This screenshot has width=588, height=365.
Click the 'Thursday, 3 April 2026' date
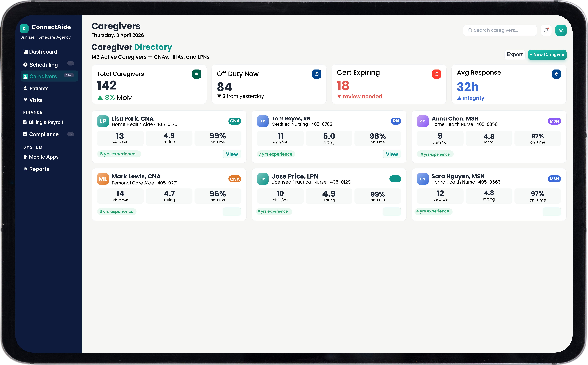coord(117,35)
